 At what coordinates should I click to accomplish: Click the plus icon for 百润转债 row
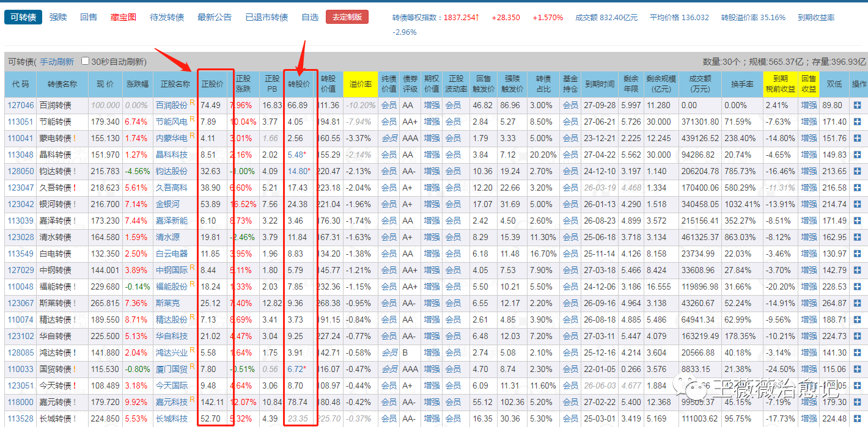click(x=858, y=106)
